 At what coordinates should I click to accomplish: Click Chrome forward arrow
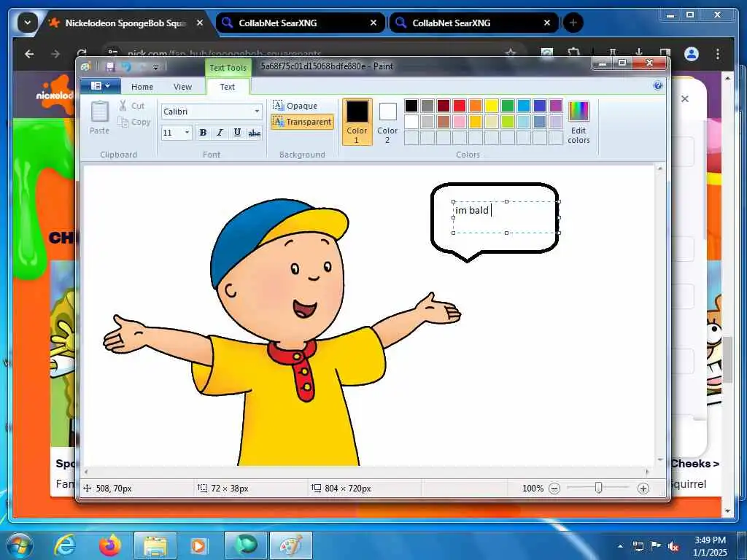click(55, 54)
